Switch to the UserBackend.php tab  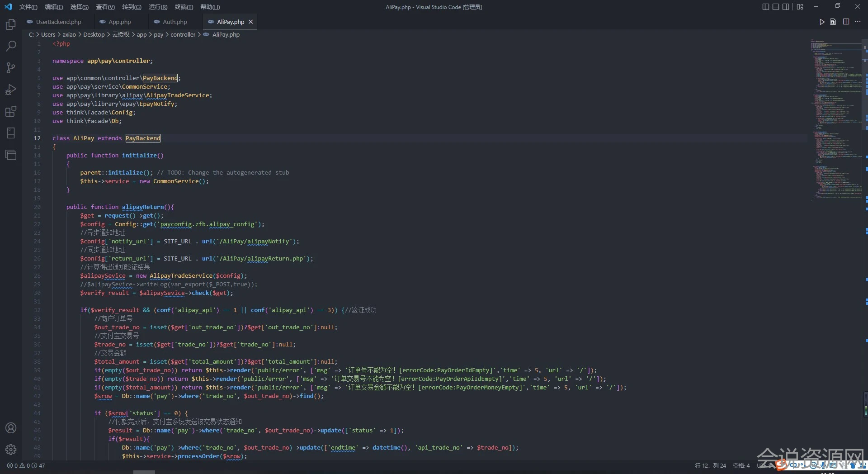(58, 22)
